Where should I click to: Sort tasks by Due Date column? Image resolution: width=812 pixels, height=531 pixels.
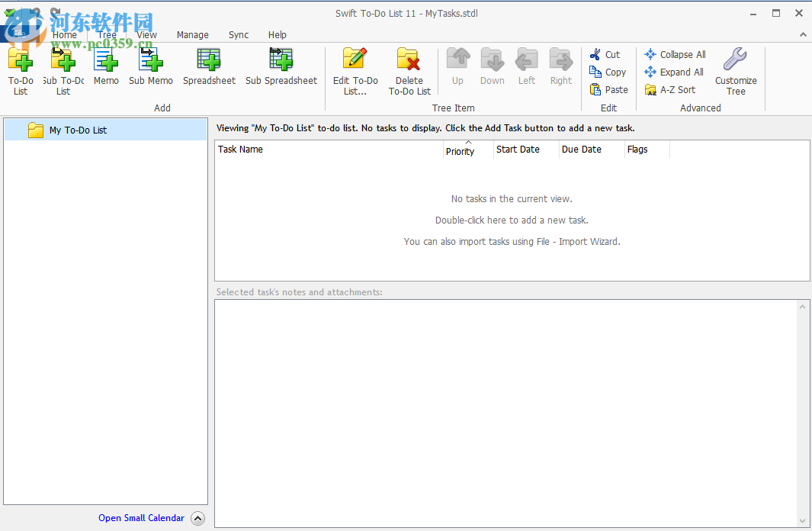pos(592,150)
